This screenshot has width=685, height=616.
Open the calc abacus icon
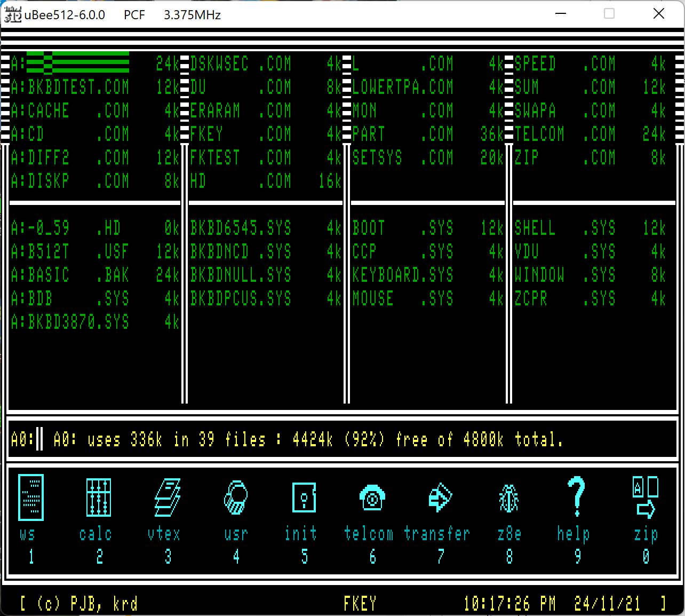click(x=99, y=497)
